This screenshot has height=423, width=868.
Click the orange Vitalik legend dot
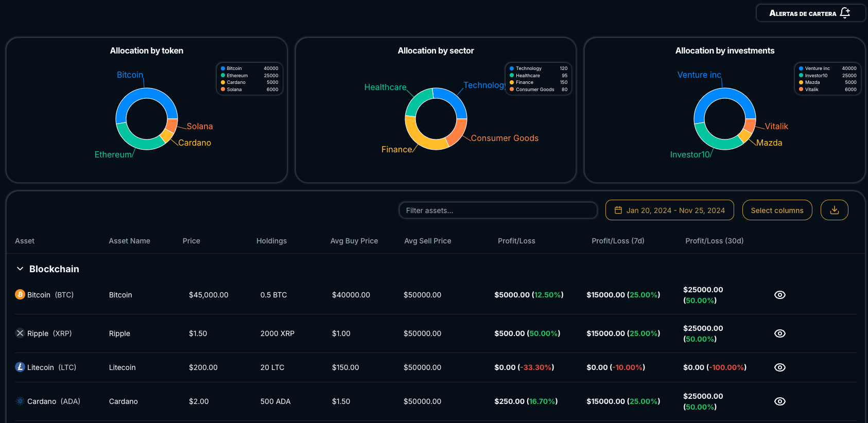pyautogui.click(x=801, y=90)
